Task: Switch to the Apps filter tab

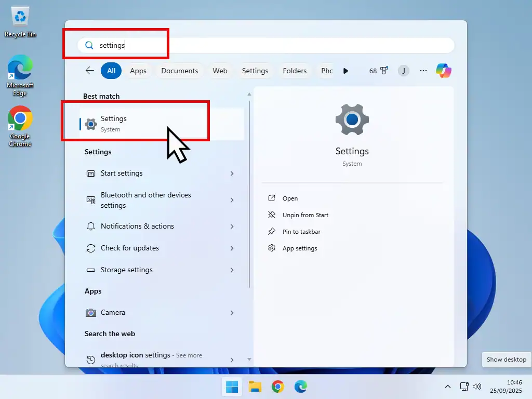Action: pyautogui.click(x=138, y=71)
